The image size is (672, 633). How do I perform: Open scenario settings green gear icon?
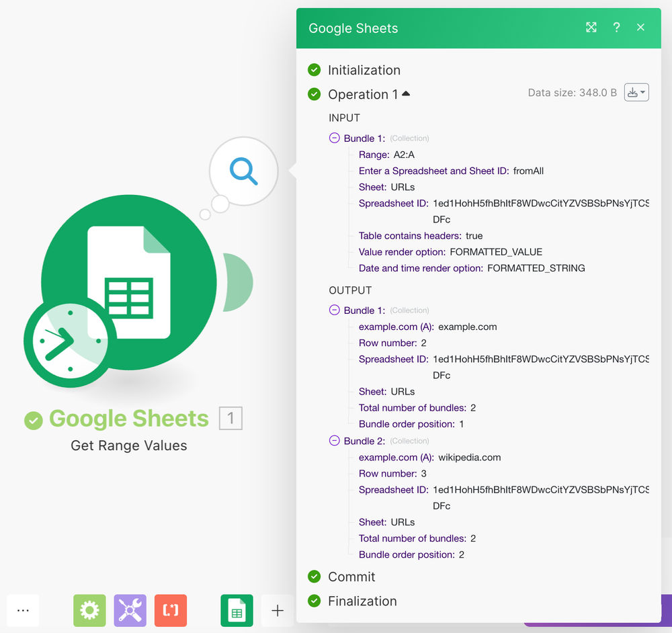89,610
